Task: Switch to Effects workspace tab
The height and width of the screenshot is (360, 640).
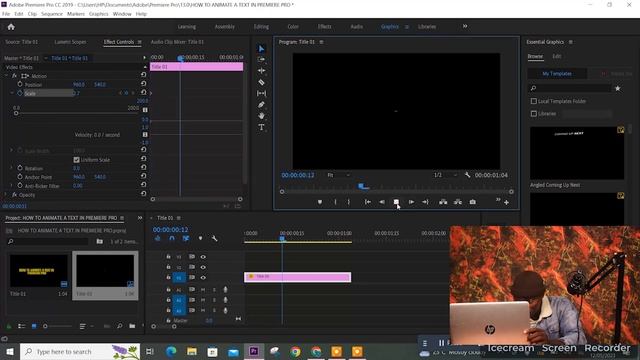Action: pos(324,27)
